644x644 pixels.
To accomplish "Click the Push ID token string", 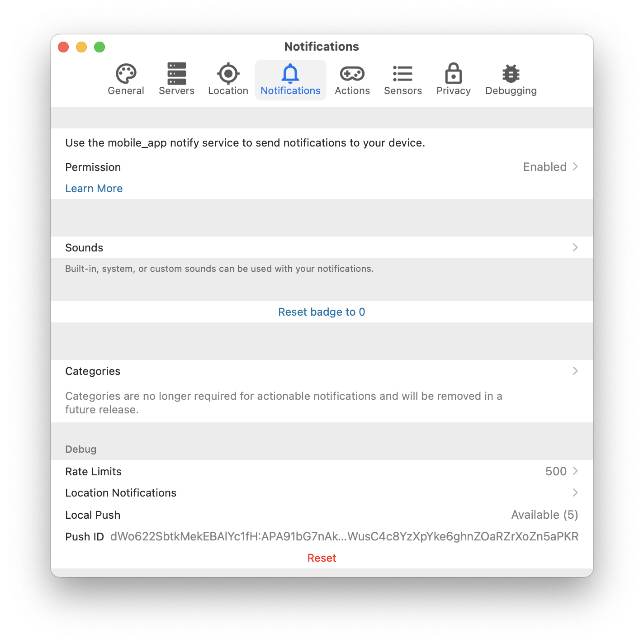I will [344, 537].
